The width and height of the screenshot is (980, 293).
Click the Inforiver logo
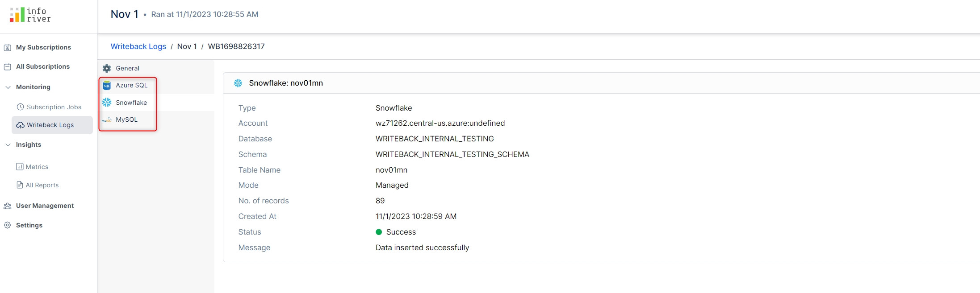point(30,15)
